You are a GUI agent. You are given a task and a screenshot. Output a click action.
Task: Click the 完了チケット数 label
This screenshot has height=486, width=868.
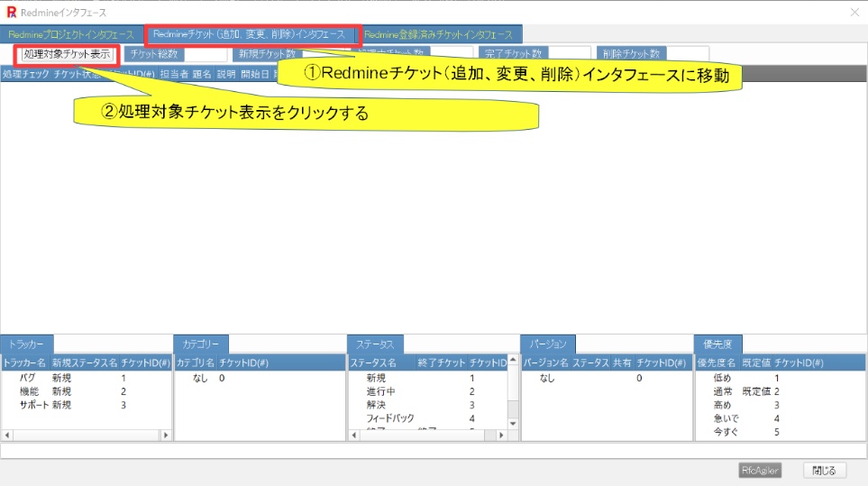click(x=513, y=54)
